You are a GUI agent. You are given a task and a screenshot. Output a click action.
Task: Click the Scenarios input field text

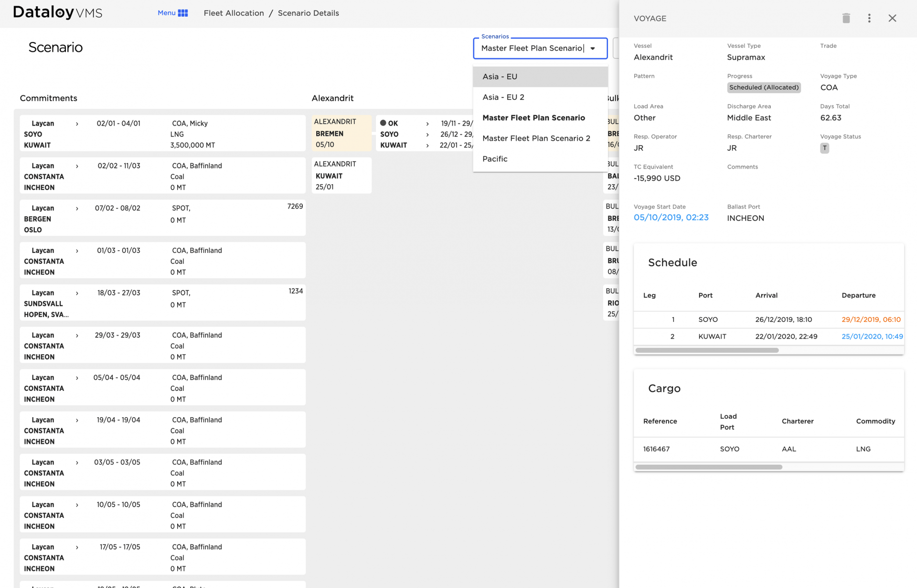[531, 48]
